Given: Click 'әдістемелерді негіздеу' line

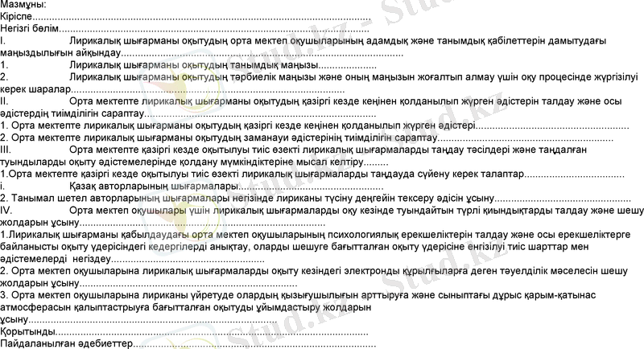Looking at the screenshot, I should [x=132, y=259].
